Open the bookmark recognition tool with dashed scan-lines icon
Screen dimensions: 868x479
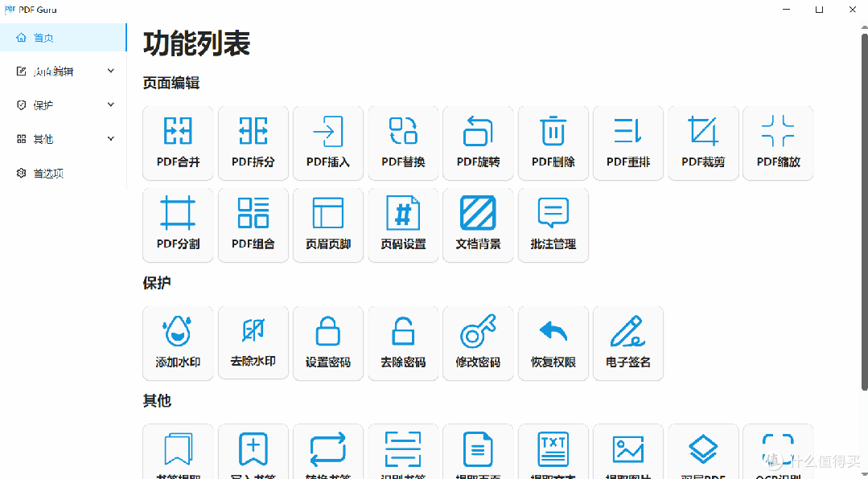click(403, 452)
